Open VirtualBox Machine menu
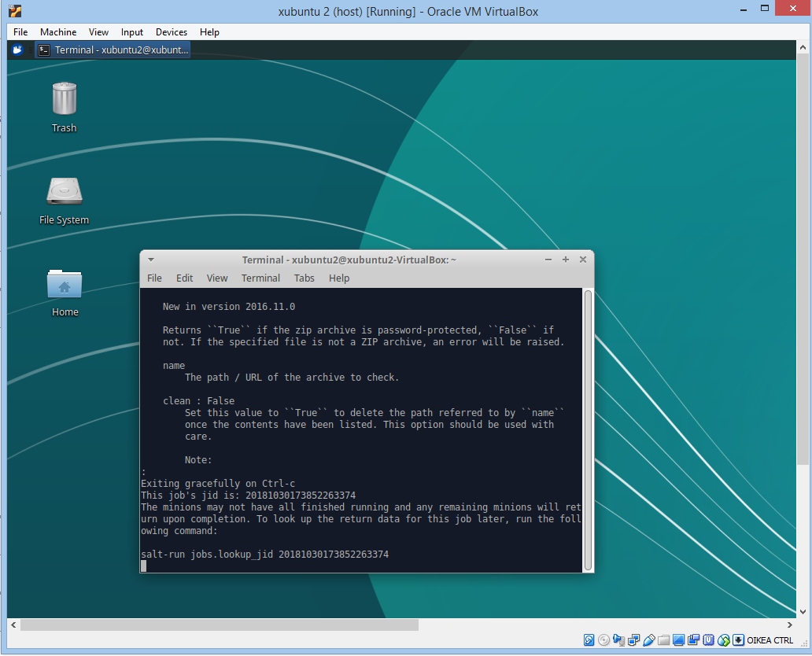The width and height of the screenshot is (812, 656). pos(58,32)
